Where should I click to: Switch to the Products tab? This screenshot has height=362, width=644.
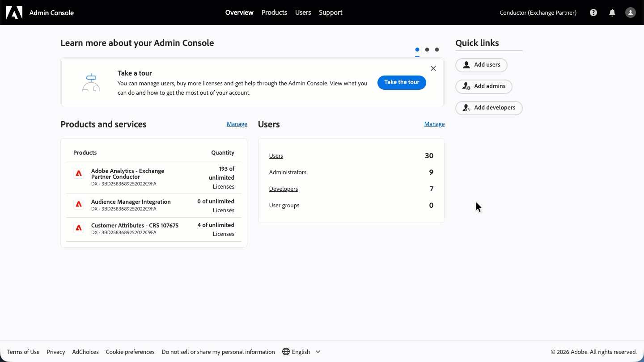click(x=274, y=13)
